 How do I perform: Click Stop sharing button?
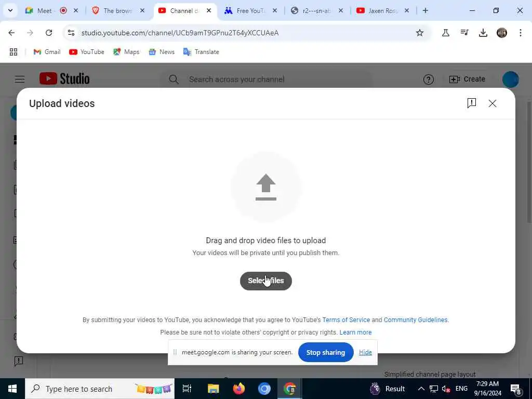click(x=326, y=353)
